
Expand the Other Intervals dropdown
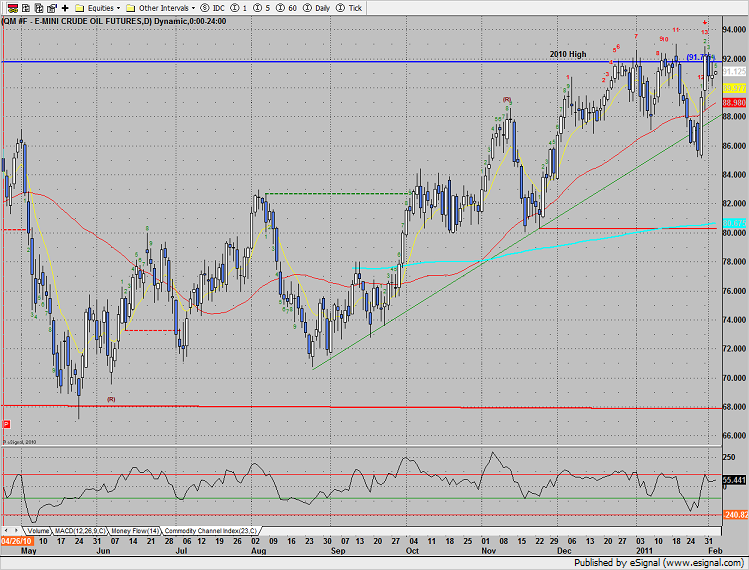point(193,8)
